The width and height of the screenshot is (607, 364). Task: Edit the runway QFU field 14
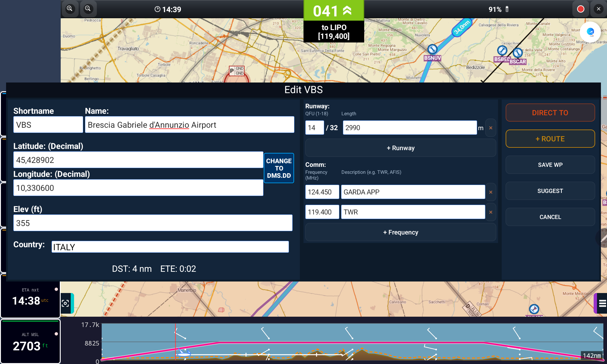(x=314, y=128)
